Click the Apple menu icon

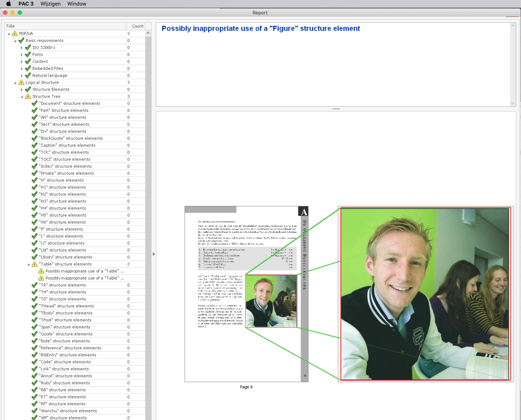(x=8, y=4)
